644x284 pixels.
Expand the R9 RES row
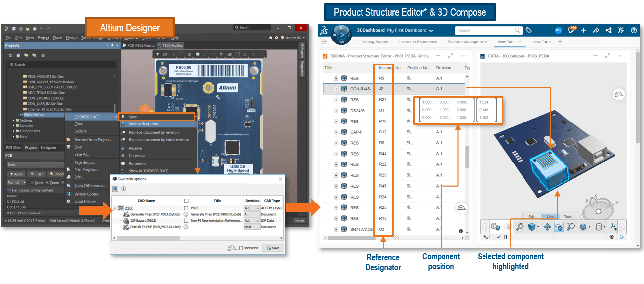point(336,78)
